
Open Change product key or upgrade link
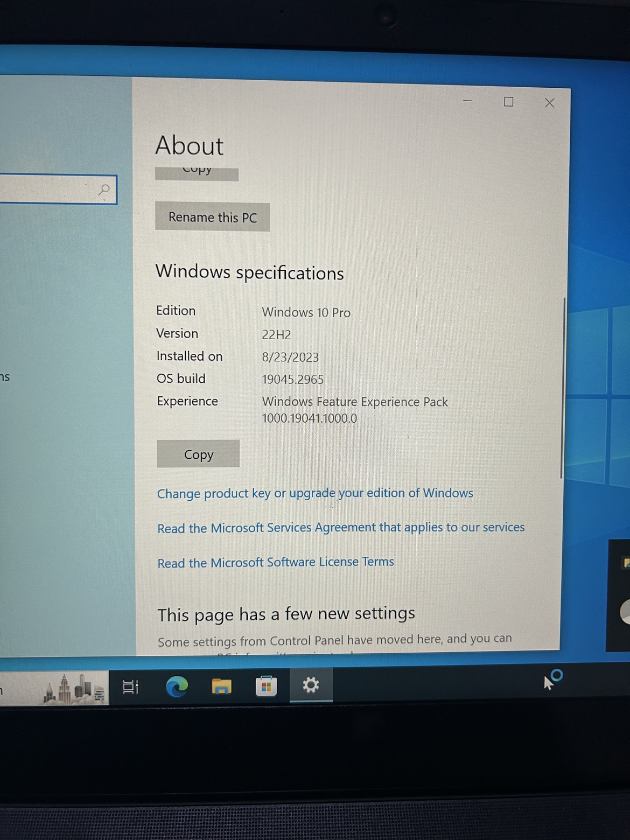(315, 493)
